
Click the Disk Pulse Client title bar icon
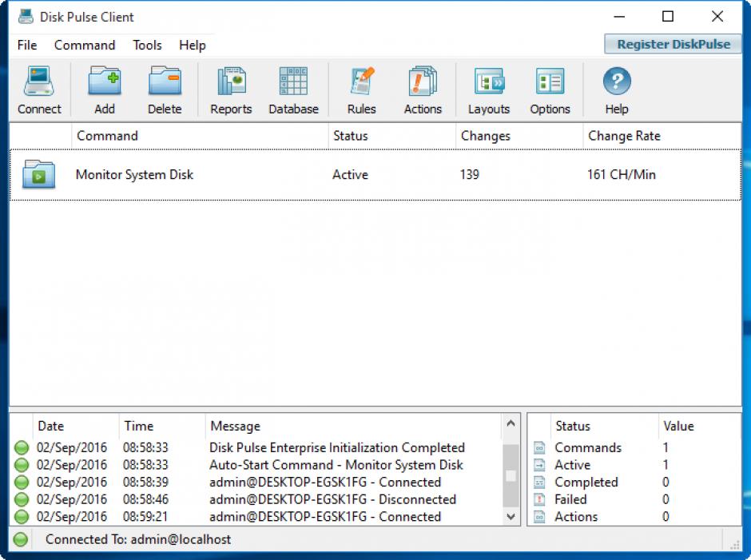coord(26,17)
